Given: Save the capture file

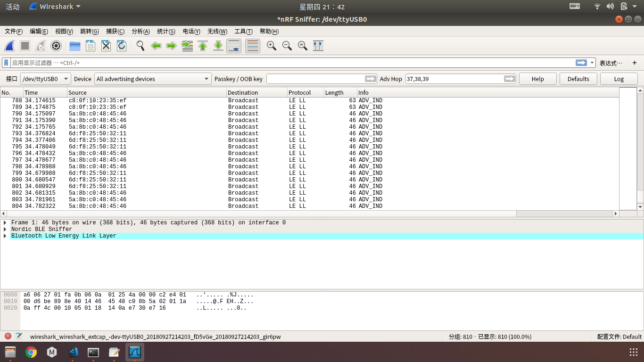Looking at the screenshot, I should [91, 46].
